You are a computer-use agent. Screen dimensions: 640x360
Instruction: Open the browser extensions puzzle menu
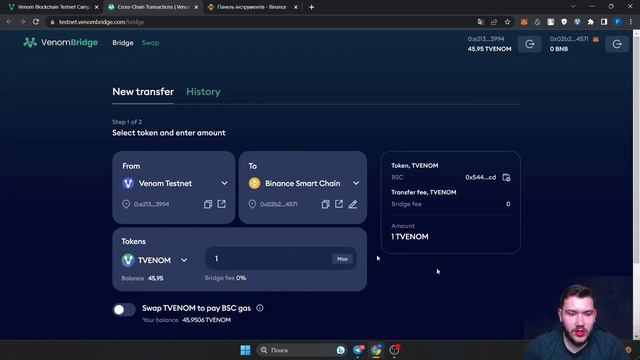pos(591,22)
